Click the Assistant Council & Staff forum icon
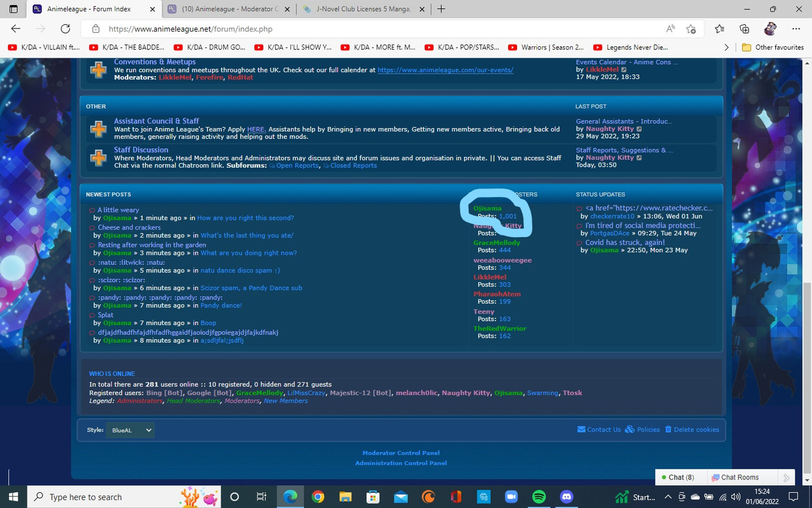This screenshot has width=812, height=508. 98,129
